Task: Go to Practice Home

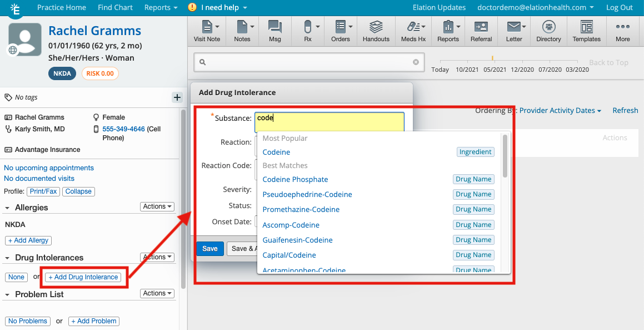Action: click(x=61, y=8)
